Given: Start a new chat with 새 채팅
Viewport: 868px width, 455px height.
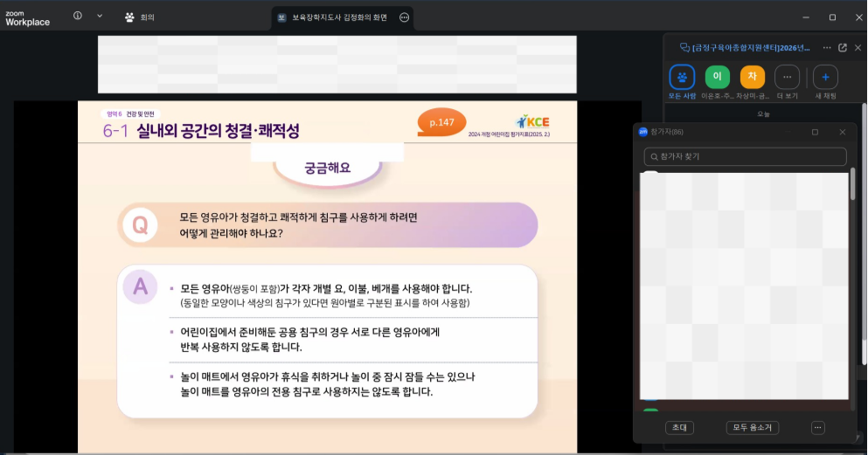Looking at the screenshot, I should [825, 77].
